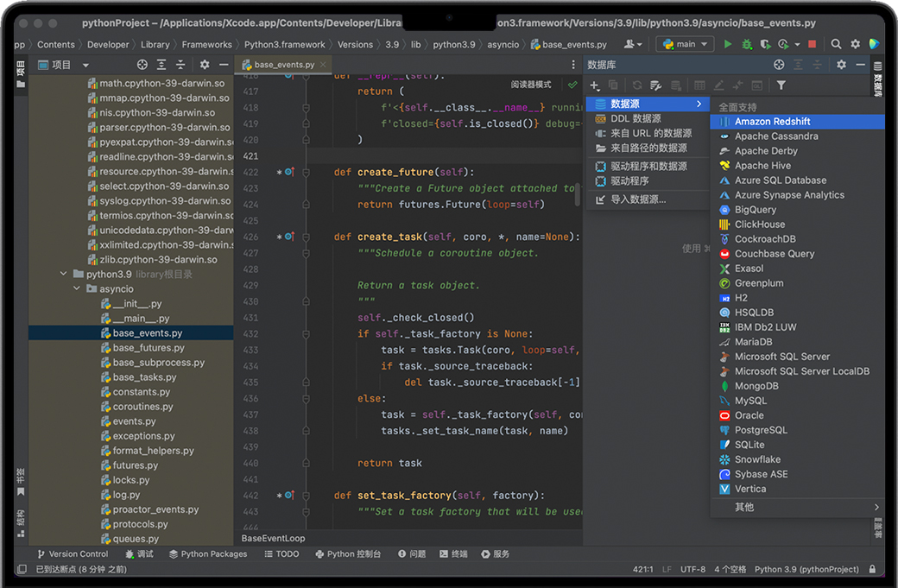Click Python 3.9 interpreter in status bar
Image resolution: width=898 pixels, height=588 pixels.
point(806,570)
